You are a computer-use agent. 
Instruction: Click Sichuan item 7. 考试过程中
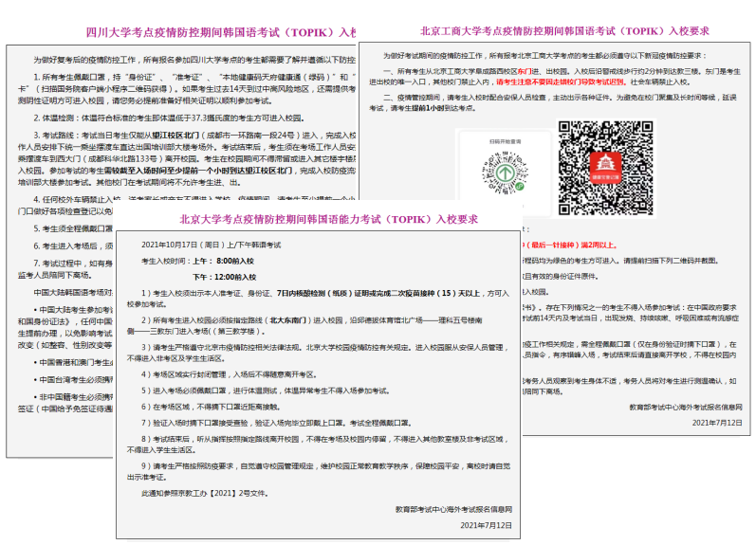pyautogui.click(x=65, y=269)
